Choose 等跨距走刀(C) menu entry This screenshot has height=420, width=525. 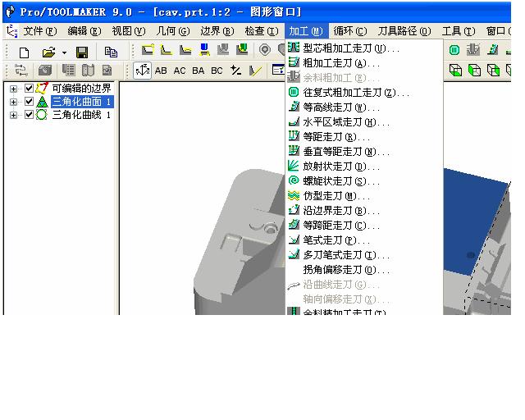click(364, 225)
